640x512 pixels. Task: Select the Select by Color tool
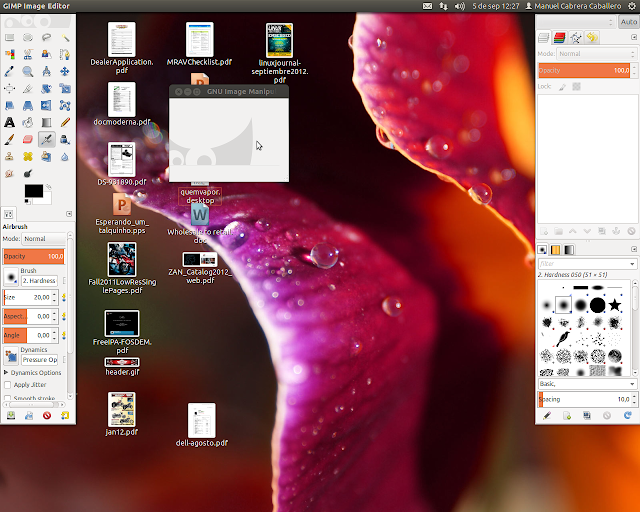[9, 54]
